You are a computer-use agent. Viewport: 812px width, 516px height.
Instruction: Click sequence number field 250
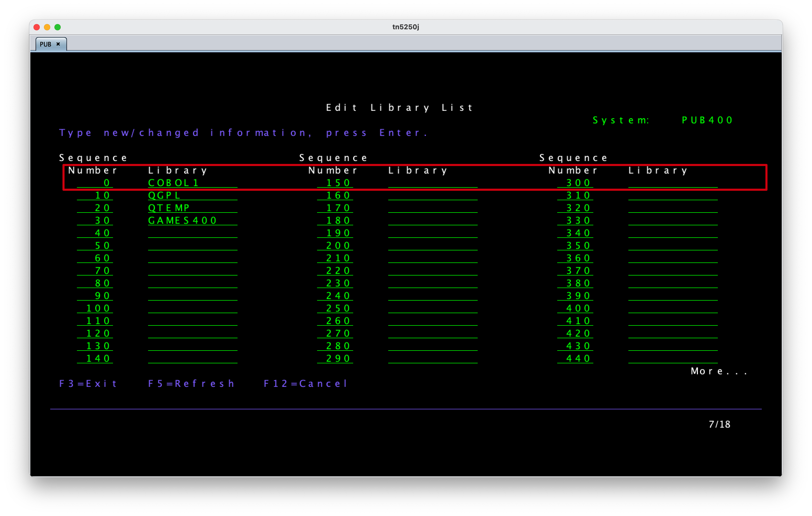click(x=335, y=308)
